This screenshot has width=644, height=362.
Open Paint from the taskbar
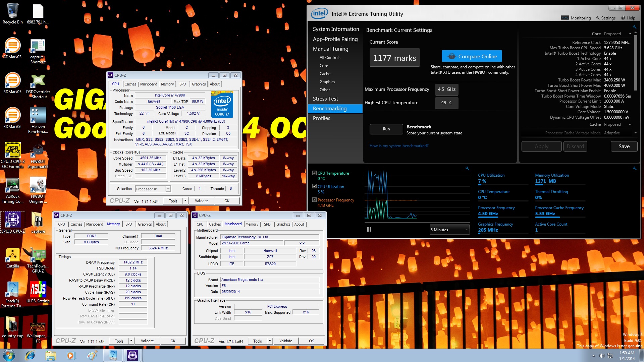coord(92,355)
